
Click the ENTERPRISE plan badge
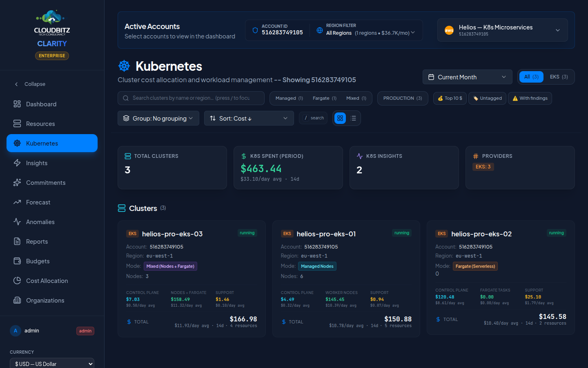pos(52,56)
